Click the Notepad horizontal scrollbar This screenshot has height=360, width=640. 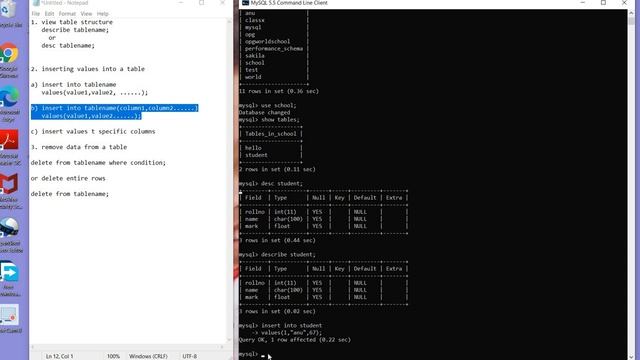tap(127, 347)
